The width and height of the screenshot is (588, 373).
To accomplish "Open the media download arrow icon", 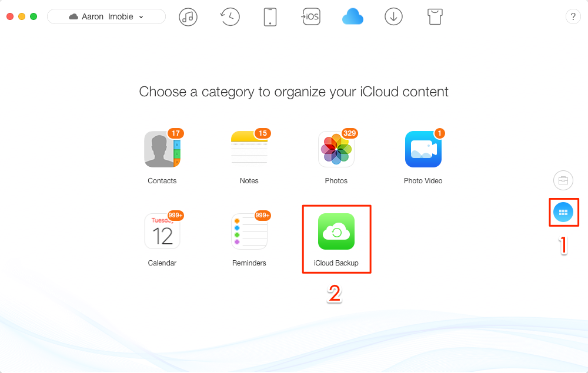I will 393,17.
